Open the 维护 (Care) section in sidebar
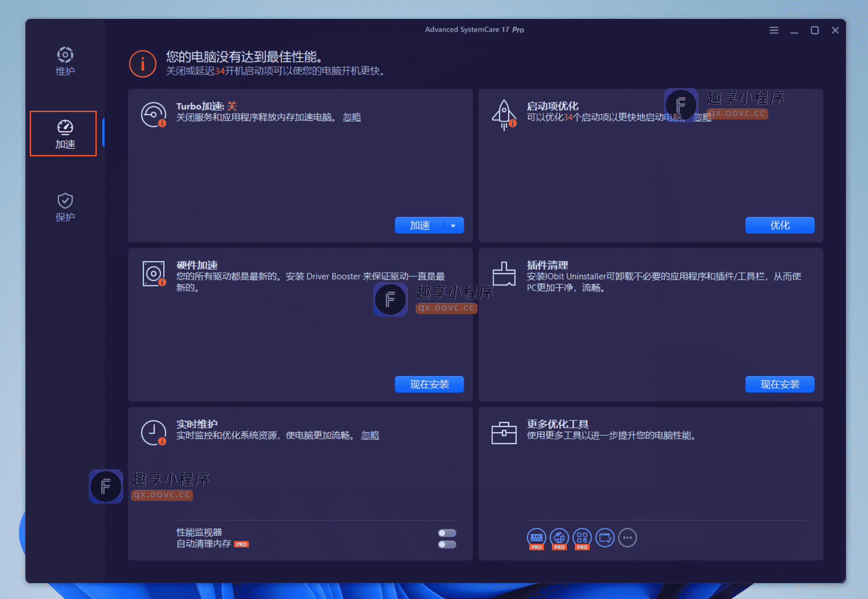This screenshot has height=599, width=868. click(x=65, y=61)
